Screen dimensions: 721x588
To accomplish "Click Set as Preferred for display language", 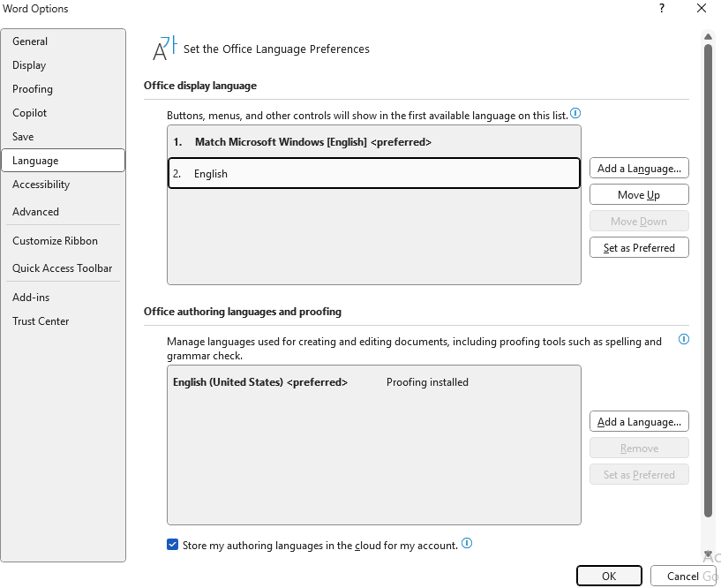I will [x=639, y=248].
